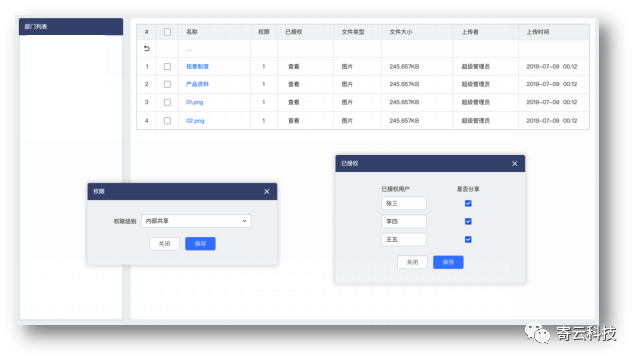
Task: Click the back arrow icon in the file table
Action: (147, 48)
